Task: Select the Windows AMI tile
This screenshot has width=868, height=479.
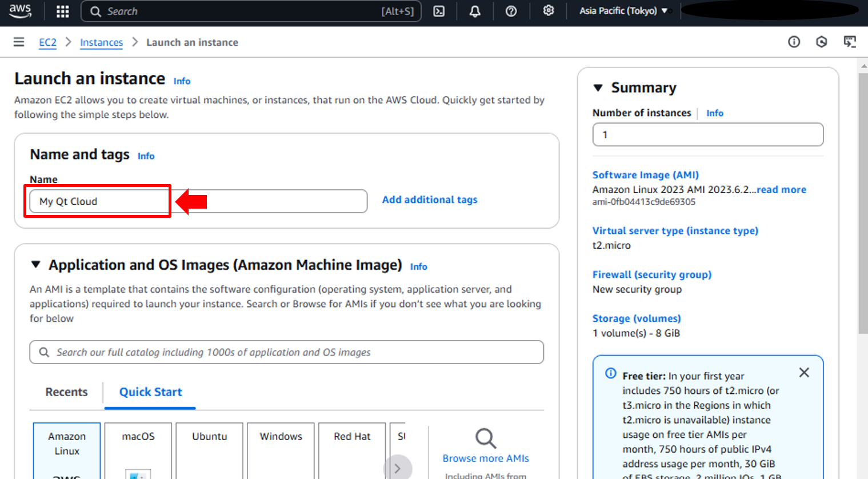Action: 281,450
